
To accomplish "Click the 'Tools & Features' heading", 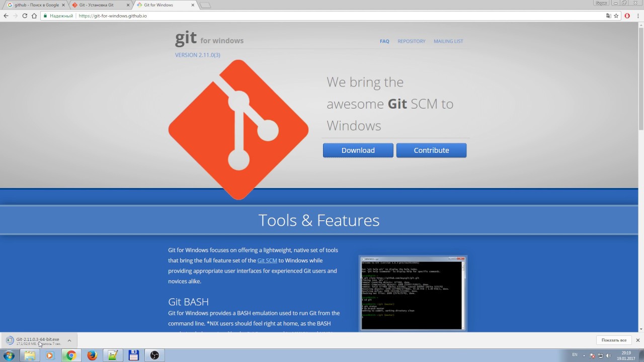I will [319, 220].
